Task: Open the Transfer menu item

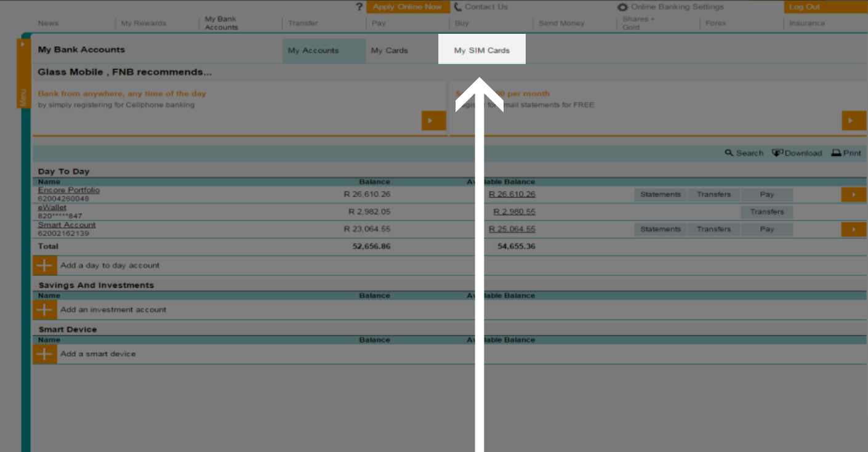Action: pos(303,23)
